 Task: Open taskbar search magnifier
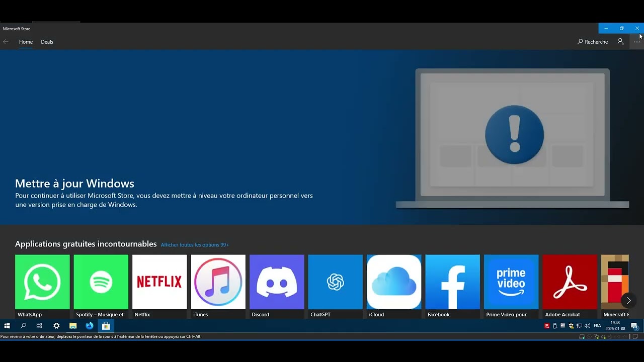point(23,326)
